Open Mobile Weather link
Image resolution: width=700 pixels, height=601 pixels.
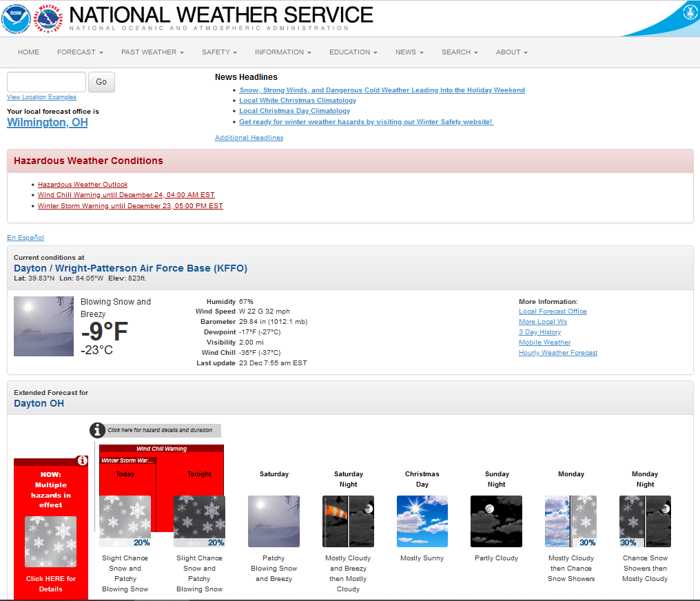tap(545, 343)
